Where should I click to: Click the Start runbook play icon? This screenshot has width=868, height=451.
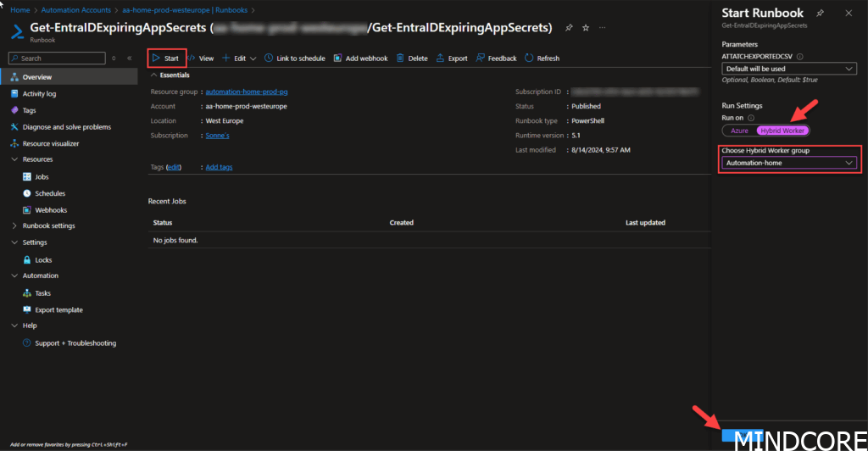(156, 58)
